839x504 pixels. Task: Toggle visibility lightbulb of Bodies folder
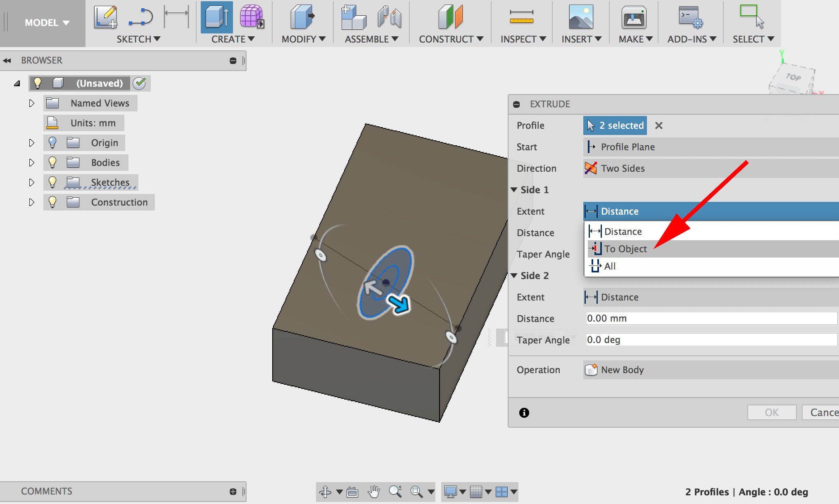click(x=52, y=162)
